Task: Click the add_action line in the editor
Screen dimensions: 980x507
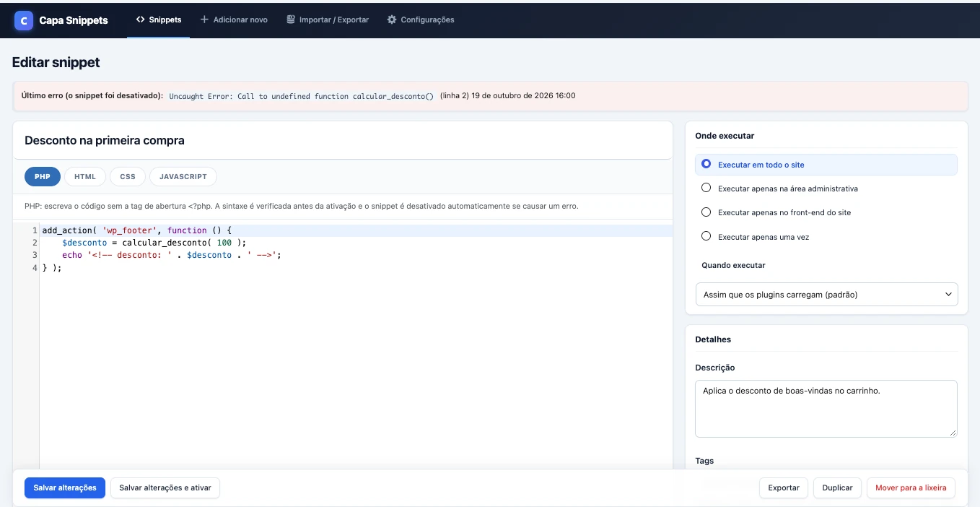Action: 137,230
